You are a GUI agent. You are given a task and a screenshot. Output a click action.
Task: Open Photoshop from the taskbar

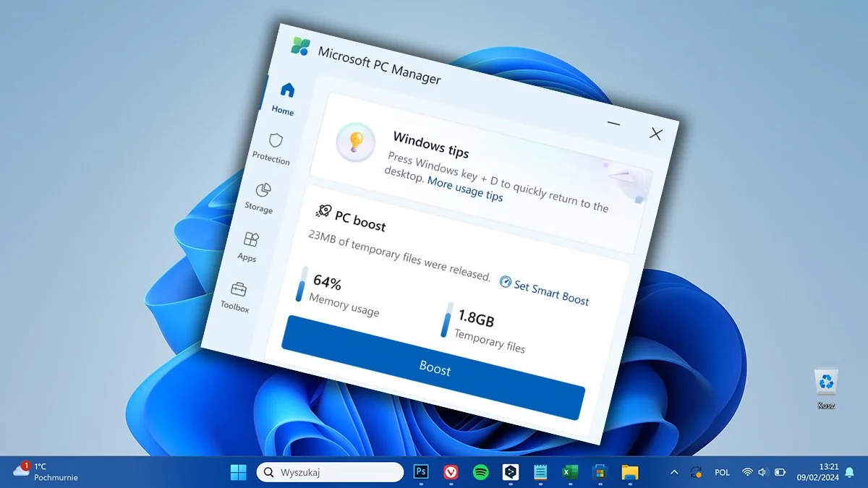pos(421,472)
